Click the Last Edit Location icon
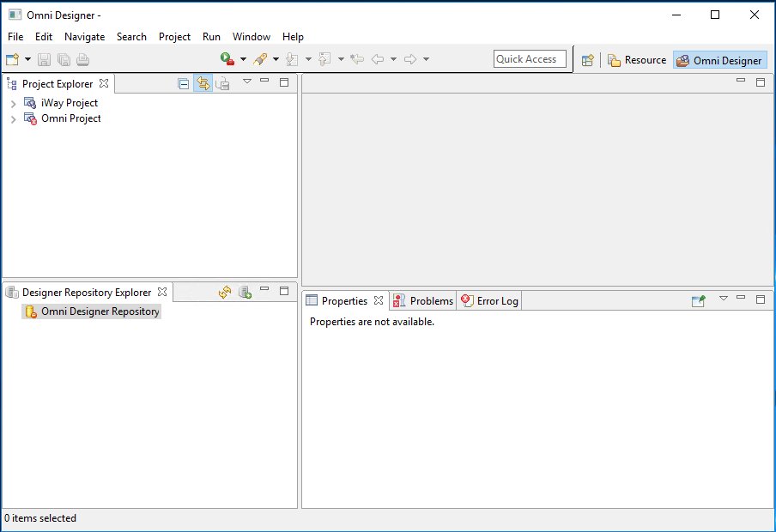The width and height of the screenshot is (776, 532). point(357,59)
